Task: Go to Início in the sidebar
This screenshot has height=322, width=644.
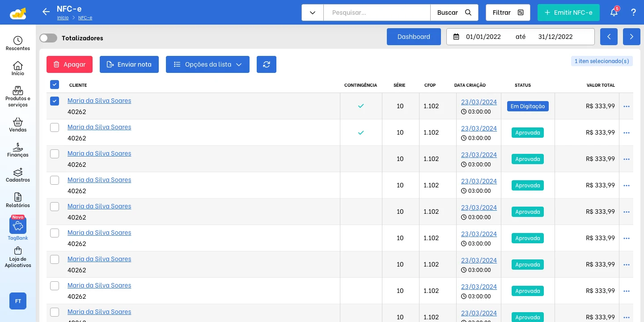Action: [18, 68]
